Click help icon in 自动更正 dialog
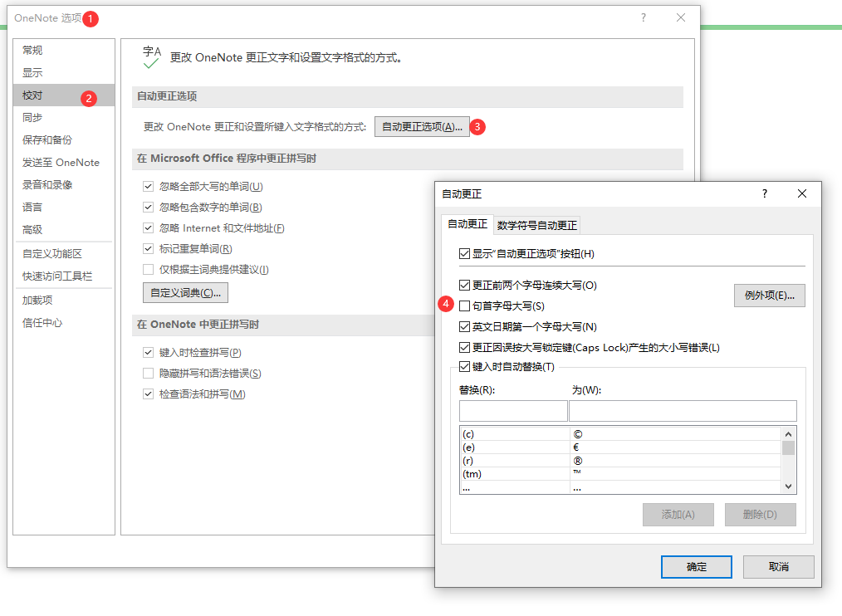The image size is (842, 616). click(765, 193)
